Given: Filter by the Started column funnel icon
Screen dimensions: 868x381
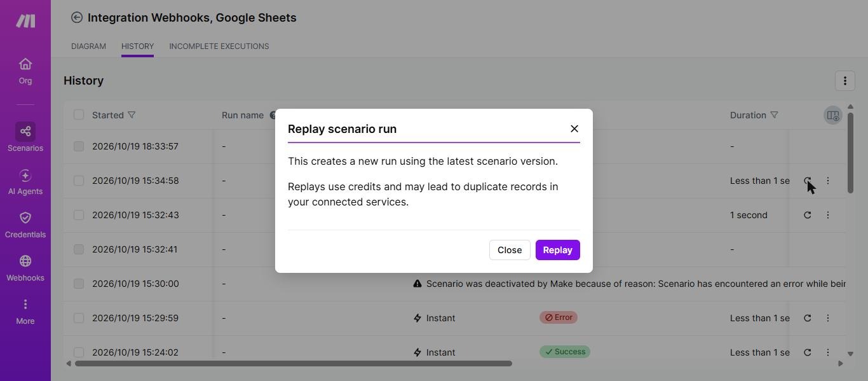Looking at the screenshot, I should 132,115.
